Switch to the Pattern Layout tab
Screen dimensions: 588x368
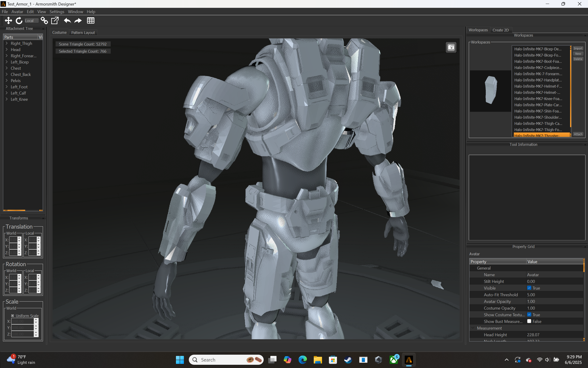83,33
